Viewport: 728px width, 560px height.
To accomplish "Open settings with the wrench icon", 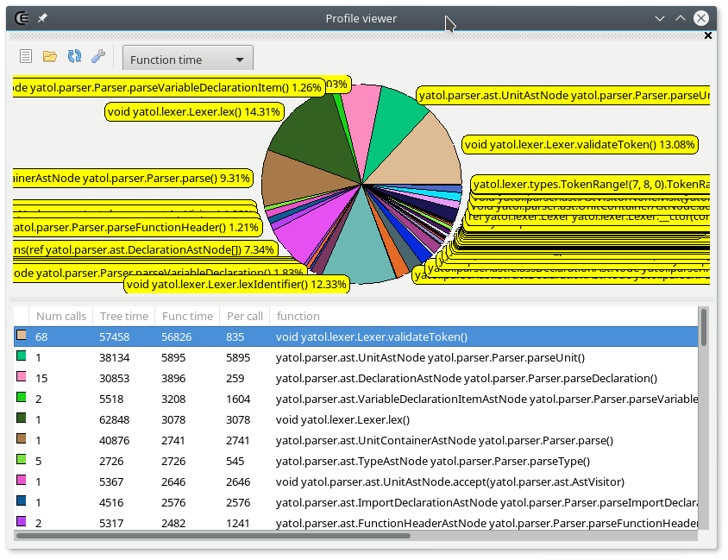I will point(98,57).
